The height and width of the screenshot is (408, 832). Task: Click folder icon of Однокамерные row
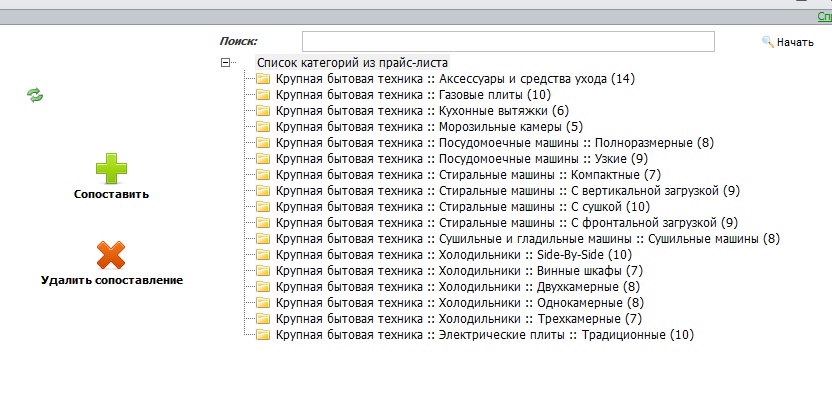tap(263, 303)
